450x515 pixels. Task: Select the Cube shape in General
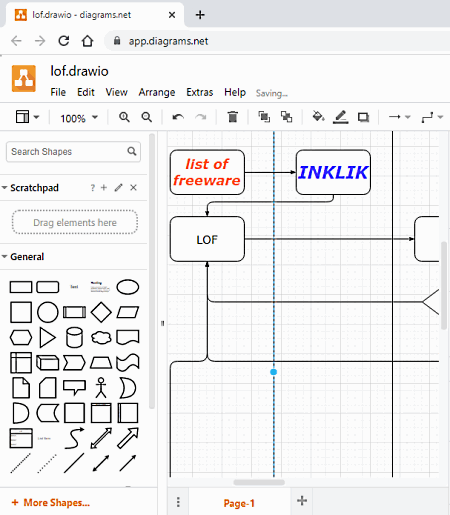(x=48, y=363)
